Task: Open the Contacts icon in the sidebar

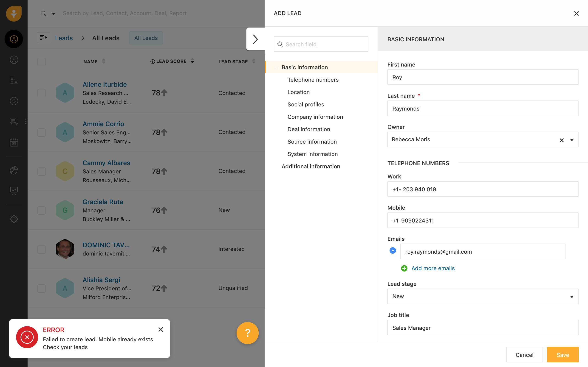Action: pyautogui.click(x=14, y=60)
